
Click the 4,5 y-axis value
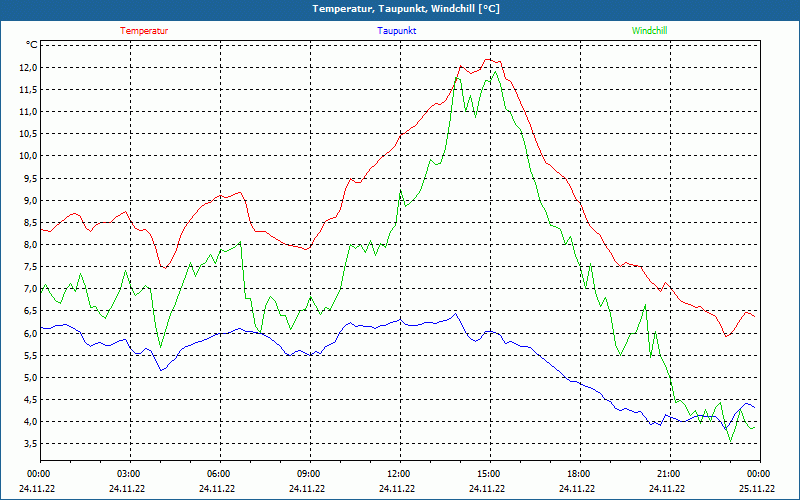[31, 399]
